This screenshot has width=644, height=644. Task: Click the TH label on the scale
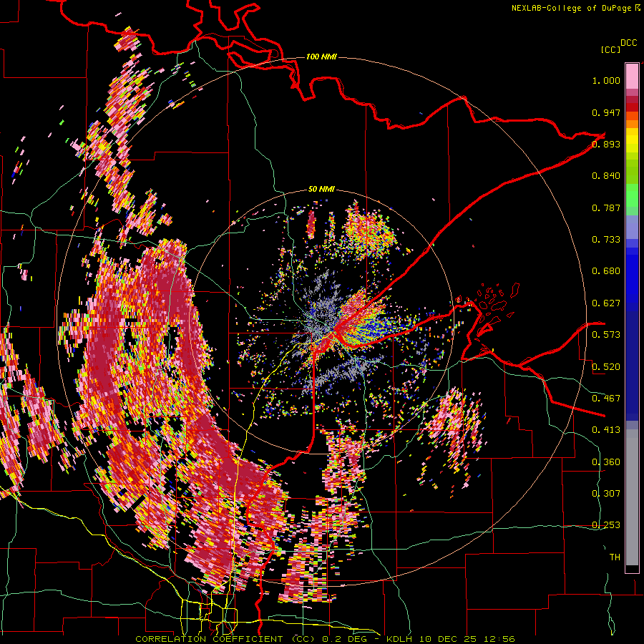point(615,557)
